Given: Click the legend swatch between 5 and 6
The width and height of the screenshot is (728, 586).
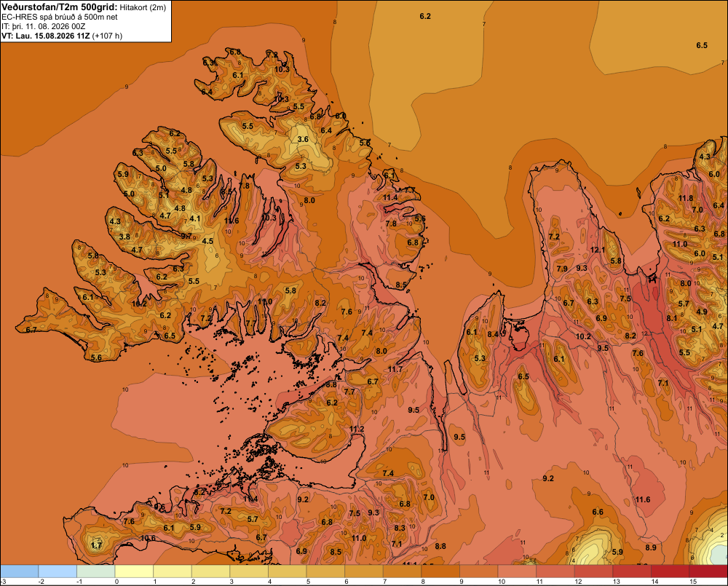Looking at the screenshot, I should point(325,571).
